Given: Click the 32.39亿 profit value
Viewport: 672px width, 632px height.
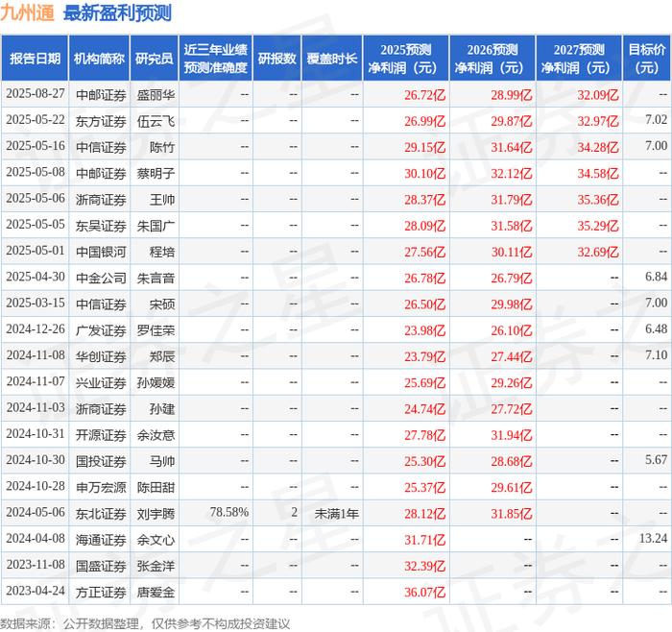Looking at the screenshot, I should pyautogui.click(x=424, y=566).
